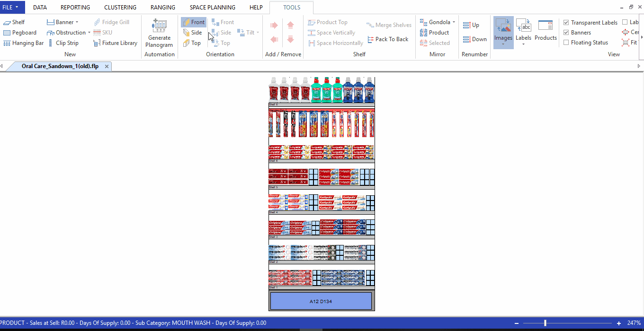The width and height of the screenshot is (644, 331).
Task: Open the Gondola mirror dropdown arrow
Action: pos(454,22)
